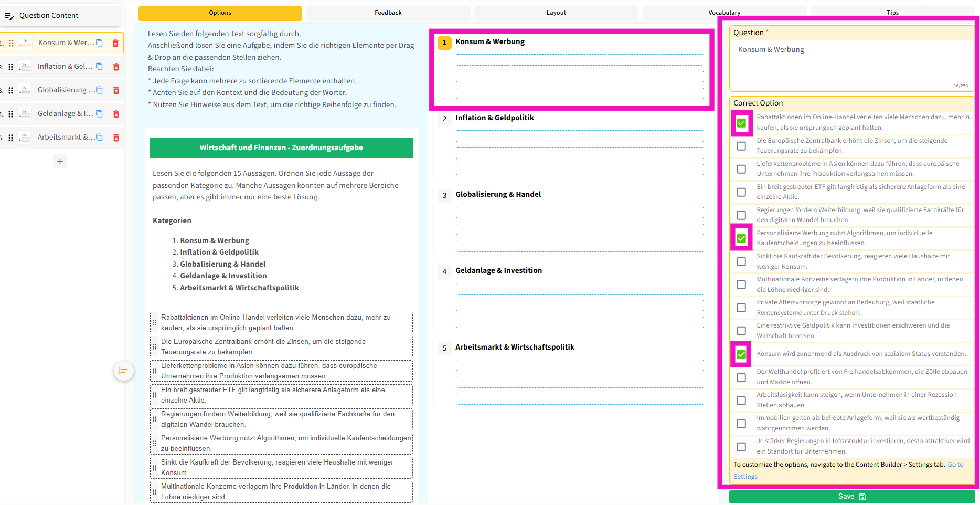980x505 pixels.
Task: Click the Question text field
Action: click(x=851, y=63)
